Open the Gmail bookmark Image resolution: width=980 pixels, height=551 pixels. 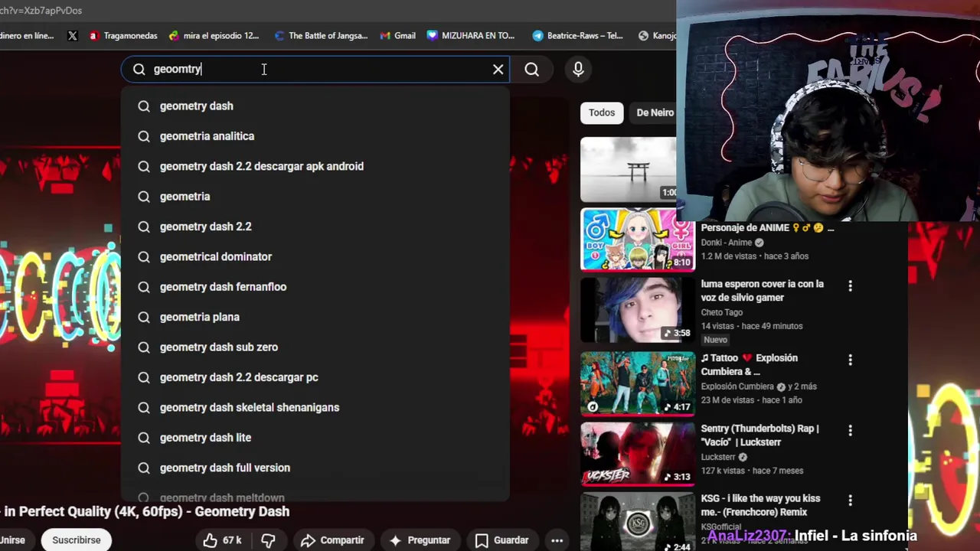click(397, 35)
